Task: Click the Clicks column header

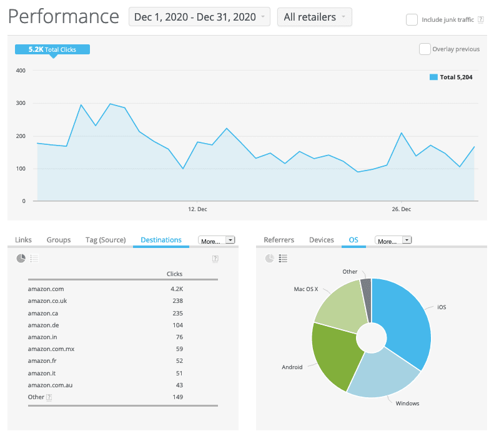Action: 174,274
